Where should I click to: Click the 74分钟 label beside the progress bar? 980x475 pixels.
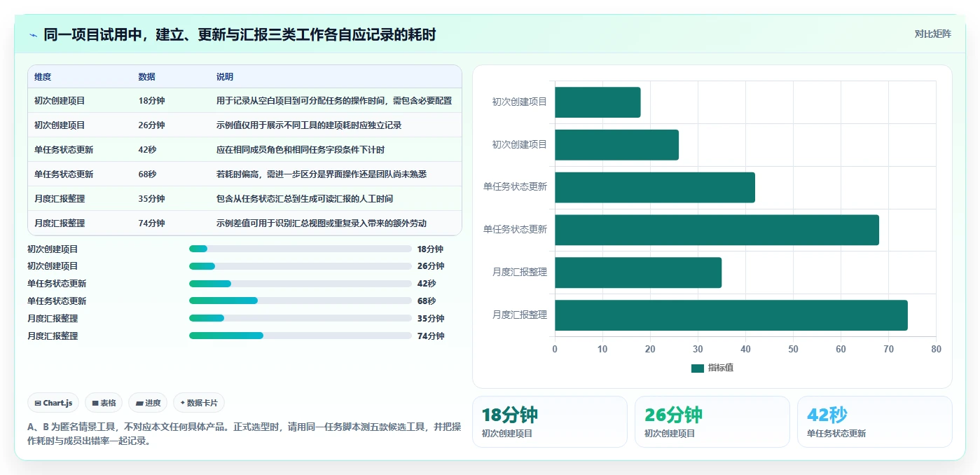[430, 336]
